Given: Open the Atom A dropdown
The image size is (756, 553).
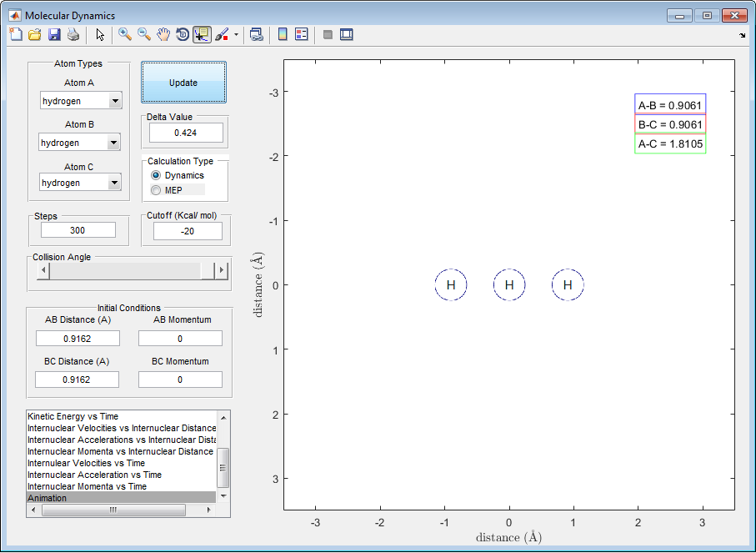Looking at the screenshot, I should point(115,101).
